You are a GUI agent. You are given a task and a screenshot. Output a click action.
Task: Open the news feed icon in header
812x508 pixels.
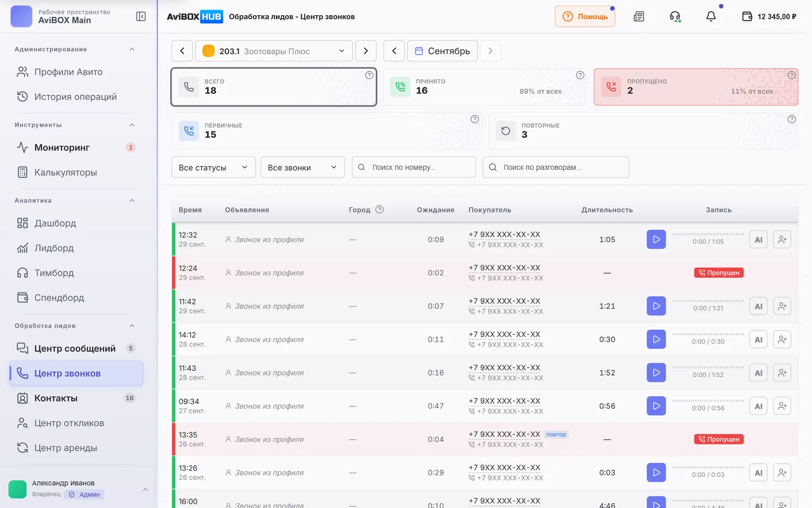coord(639,16)
